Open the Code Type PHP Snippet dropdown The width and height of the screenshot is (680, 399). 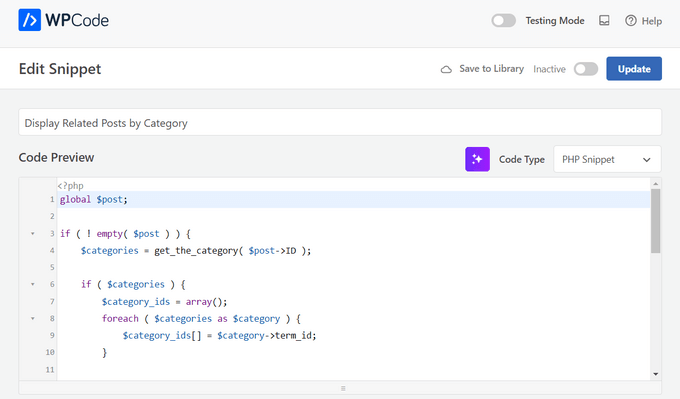(607, 159)
